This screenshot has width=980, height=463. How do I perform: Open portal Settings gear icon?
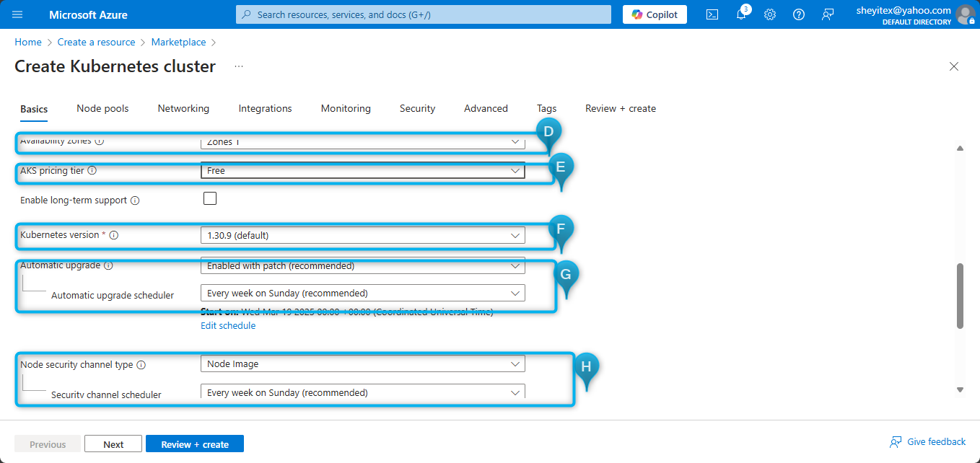pyautogui.click(x=770, y=14)
